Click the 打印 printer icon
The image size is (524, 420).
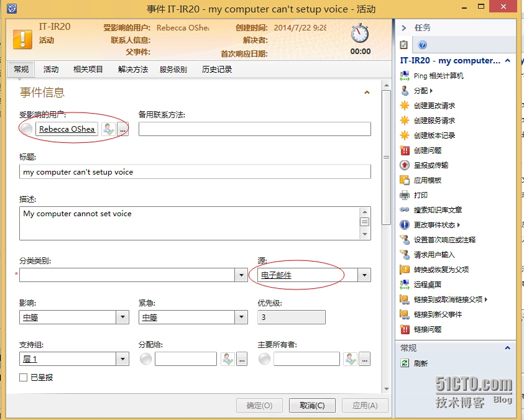(x=405, y=195)
